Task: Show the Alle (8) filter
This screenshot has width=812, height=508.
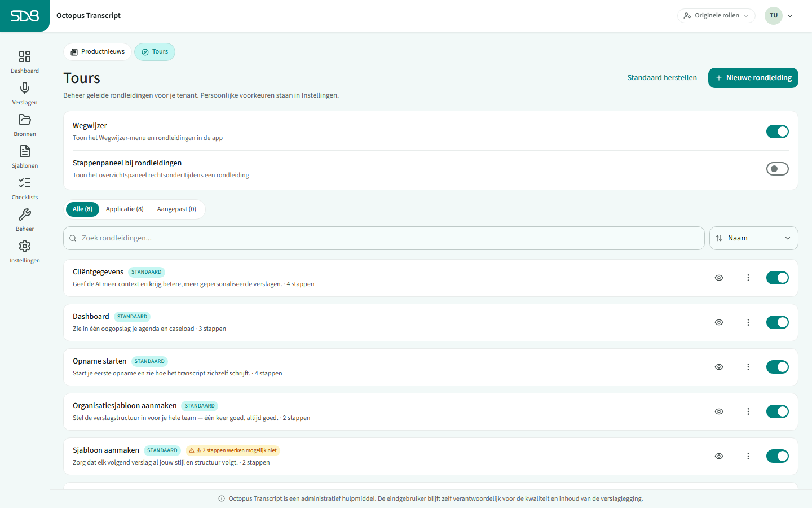Action: (x=82, y=209)
